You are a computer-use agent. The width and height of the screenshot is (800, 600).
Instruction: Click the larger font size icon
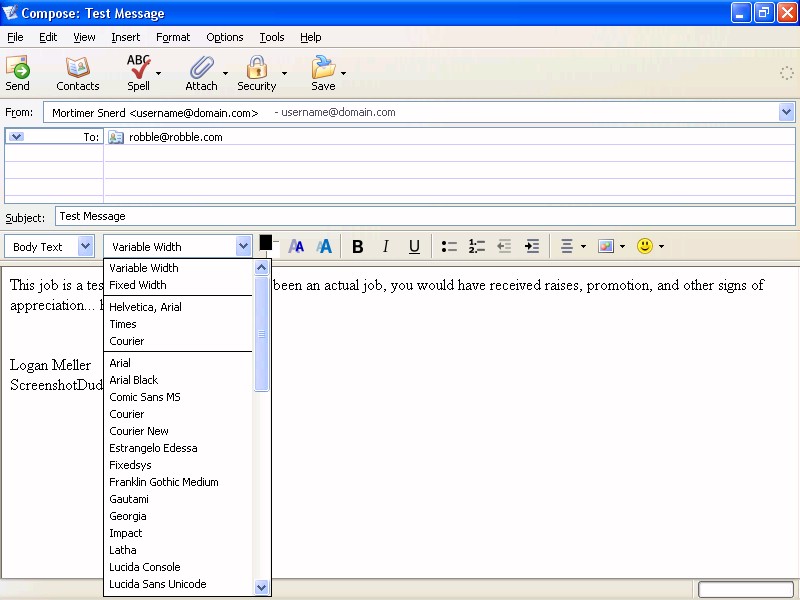point(324,247)
